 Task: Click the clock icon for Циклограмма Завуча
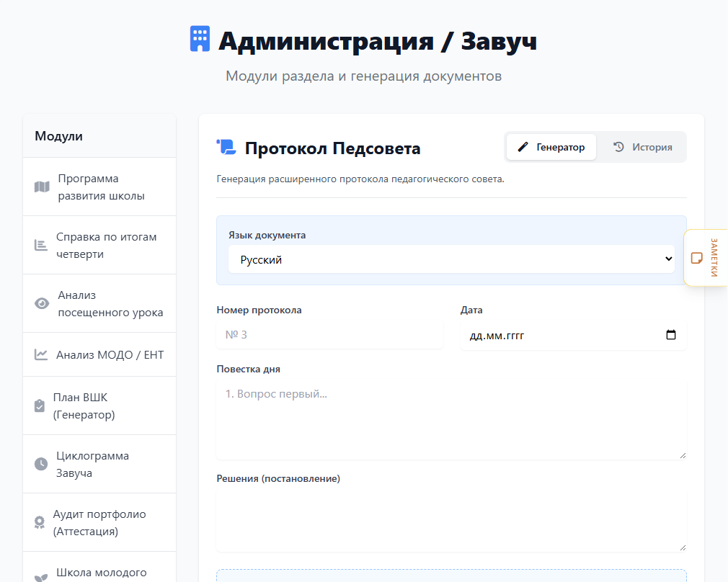coord(41,464)
